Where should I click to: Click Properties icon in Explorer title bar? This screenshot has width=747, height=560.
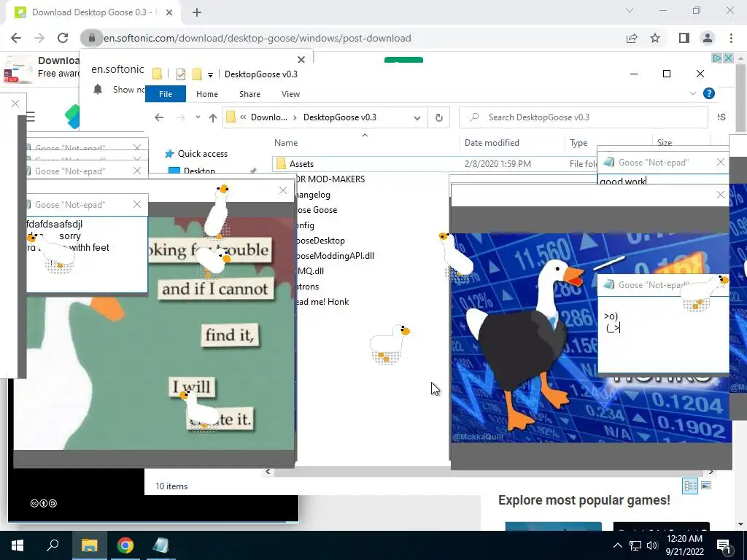[181, 74]
